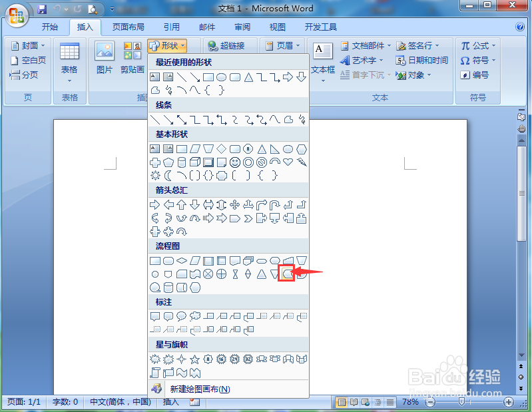Pick the 16-point star shape
Image resolution: width=532 pixels, height=412 pixels.
point(221,359)
